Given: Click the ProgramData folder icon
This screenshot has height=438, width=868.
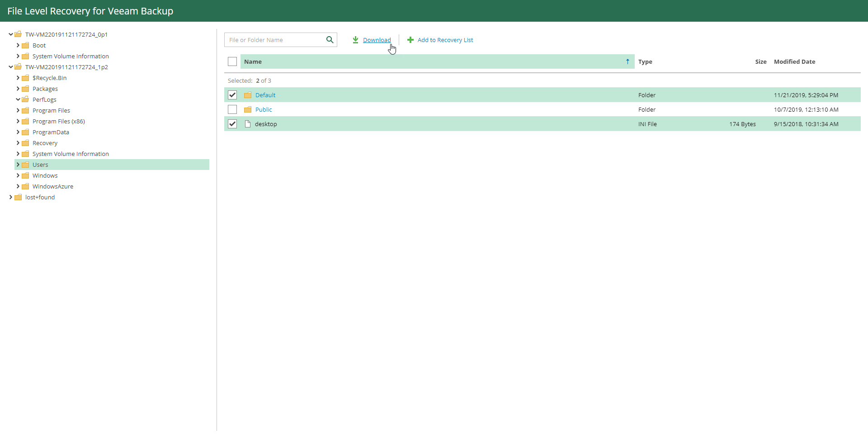Looking at the screenshot, I should [25, 132].
